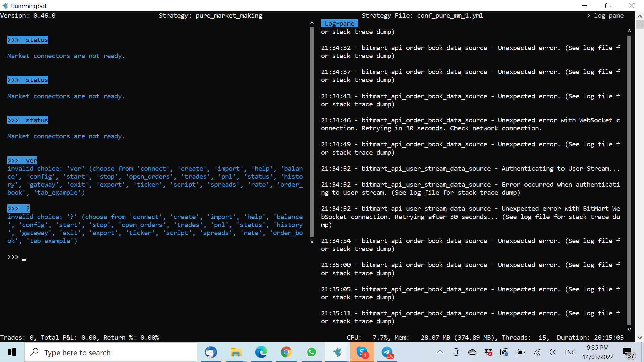Select Hummingbot taskbar icon
Screen dimensions: 644x362
[337, 352]
